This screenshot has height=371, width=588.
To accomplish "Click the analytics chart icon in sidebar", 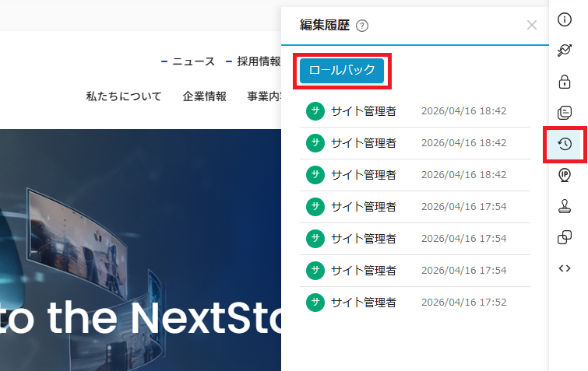I will (x=565, y=51).
